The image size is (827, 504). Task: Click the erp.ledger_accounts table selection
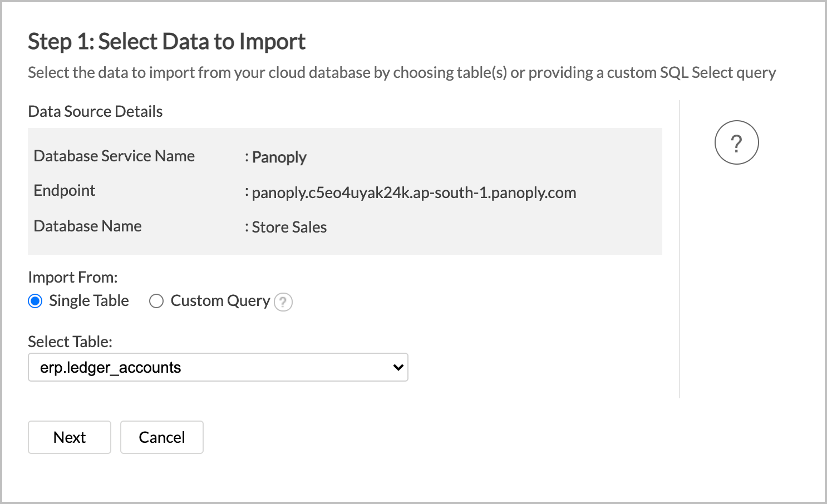click(110, 367)
